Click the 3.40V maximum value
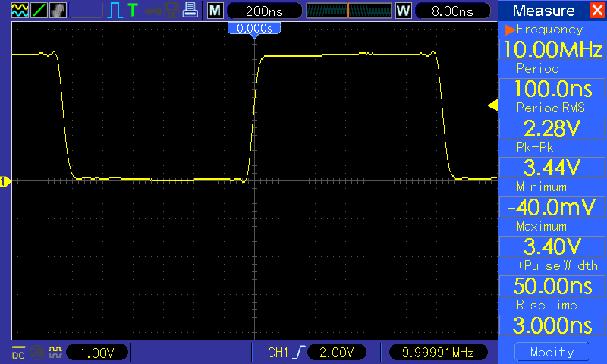This screenshot has height=364, width=607. click(552, 246)
